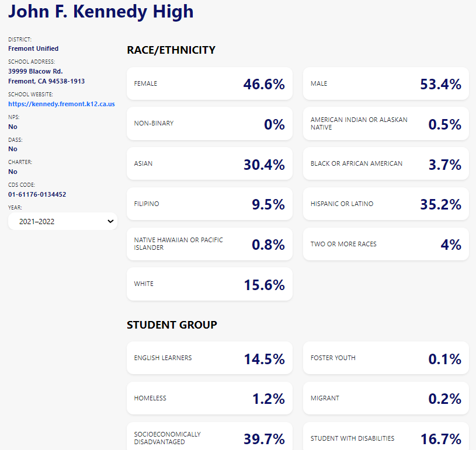Click the Socioeconomically Disadvantaged card
This screenshot has width=476, height=450.
click(x=209, y=438)
